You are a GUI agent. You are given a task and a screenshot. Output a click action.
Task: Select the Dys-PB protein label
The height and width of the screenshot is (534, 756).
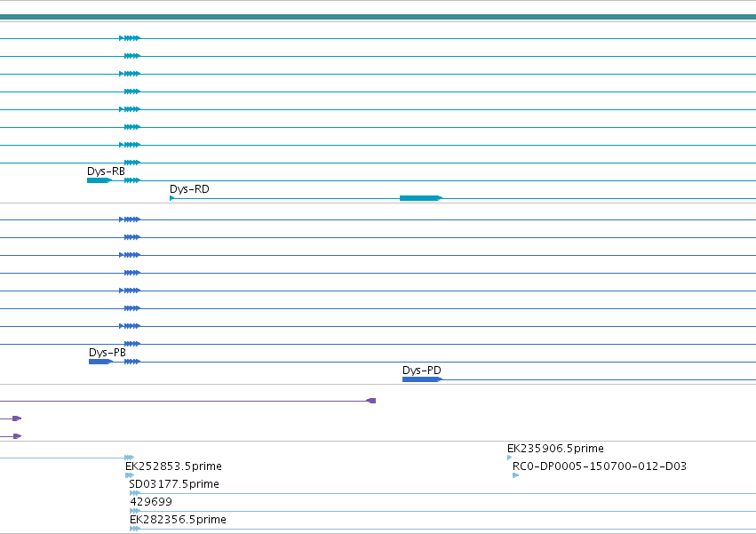click(x=107, y=353)
